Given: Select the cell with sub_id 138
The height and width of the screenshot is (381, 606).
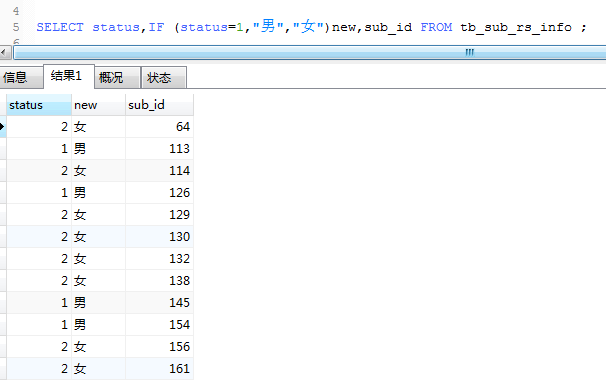Looking at the screenshot, I should point(159,281).
